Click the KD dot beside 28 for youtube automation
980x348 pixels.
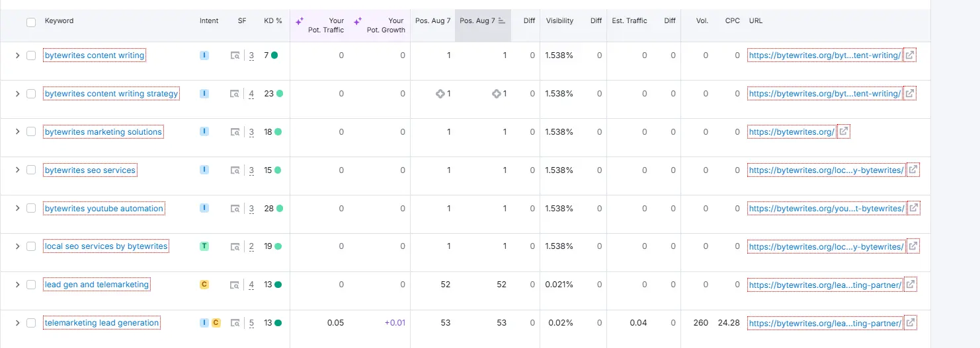[x=279, y=208]
